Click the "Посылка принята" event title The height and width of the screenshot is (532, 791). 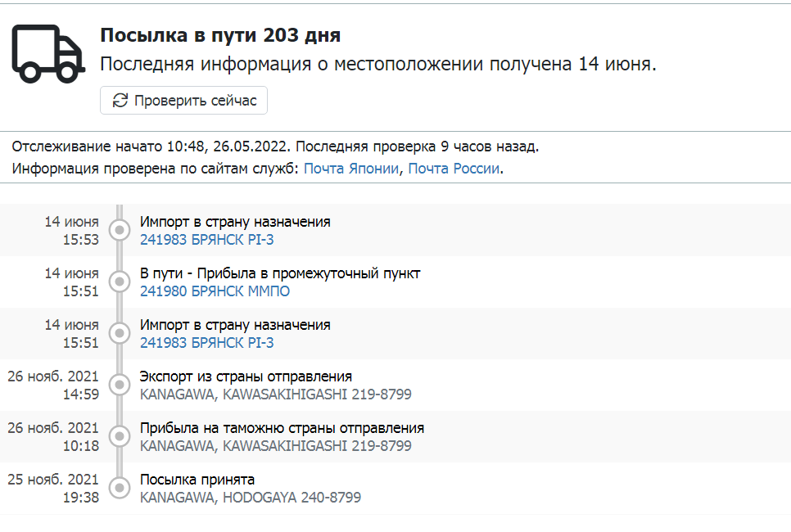point(197,480)
